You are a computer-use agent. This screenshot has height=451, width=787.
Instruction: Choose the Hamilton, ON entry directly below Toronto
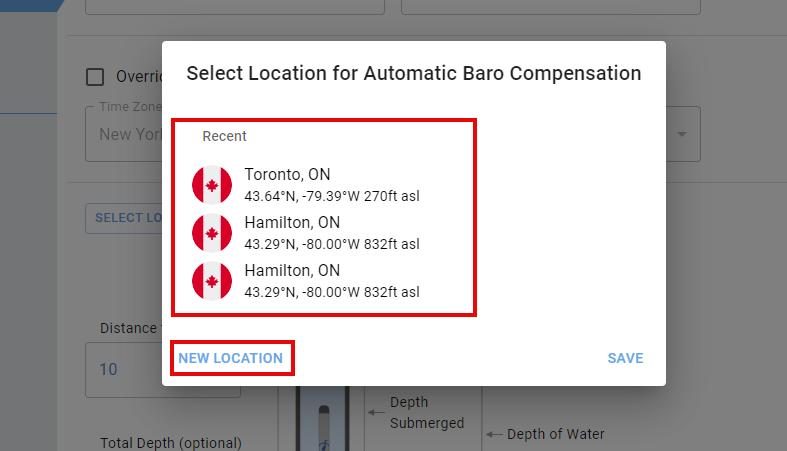tap(292, 223)
